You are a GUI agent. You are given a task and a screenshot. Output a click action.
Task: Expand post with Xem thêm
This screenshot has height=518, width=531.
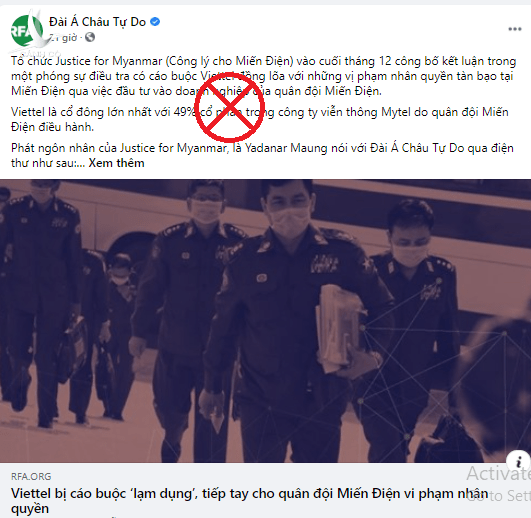coord(116,163)
